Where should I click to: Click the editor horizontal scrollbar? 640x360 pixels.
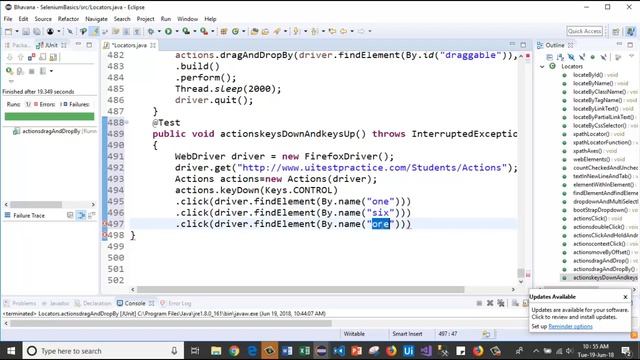300,289
